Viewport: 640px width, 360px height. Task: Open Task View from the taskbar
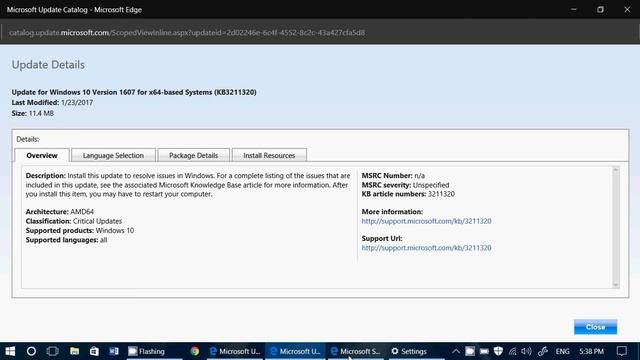53,351
